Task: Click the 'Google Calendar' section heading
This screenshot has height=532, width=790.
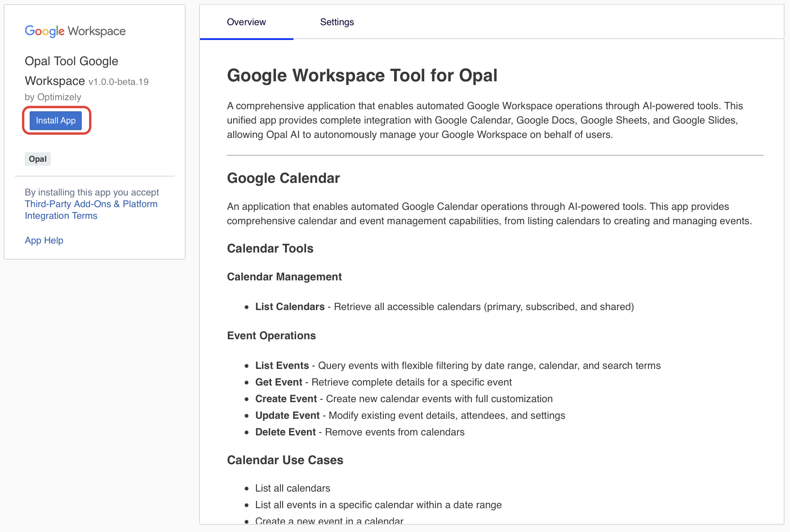Action: pyautogui.click(x=284, y=178)
